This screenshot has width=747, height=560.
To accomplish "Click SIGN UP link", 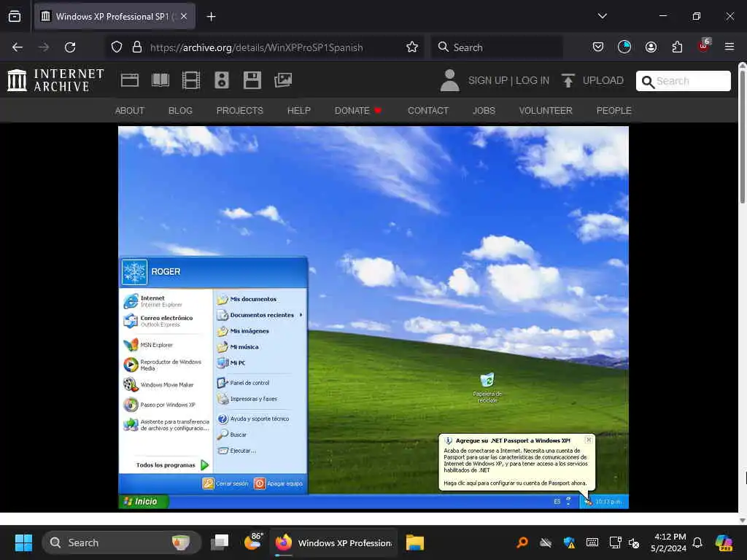I will pyautogui.click(x=488, y=80).
